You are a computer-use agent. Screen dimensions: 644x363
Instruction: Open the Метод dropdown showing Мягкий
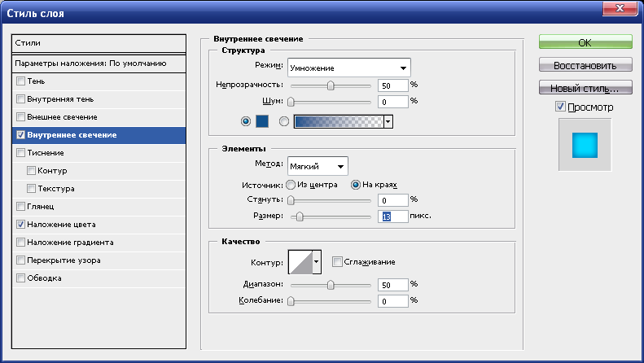318,166
